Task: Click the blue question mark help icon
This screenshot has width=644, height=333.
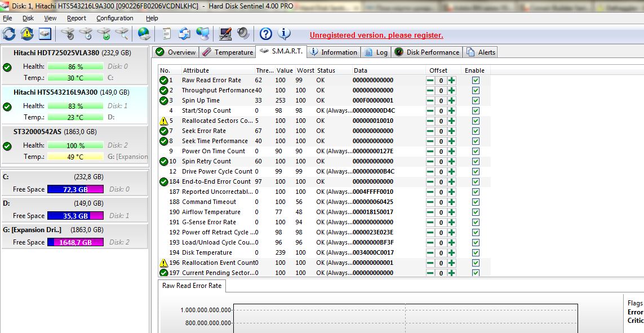Action: (x=266, y=34)
